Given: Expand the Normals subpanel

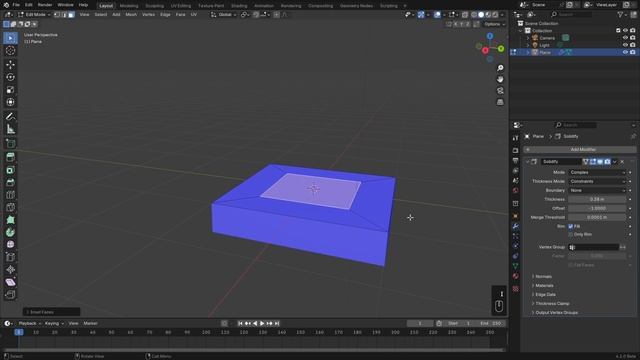Looking at the screenshot, I should click(x=542, y=276).
